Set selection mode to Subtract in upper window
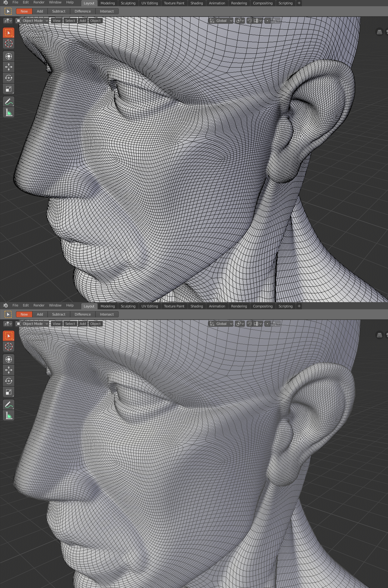This screenshot has height=588, width=388. (59, 11)
